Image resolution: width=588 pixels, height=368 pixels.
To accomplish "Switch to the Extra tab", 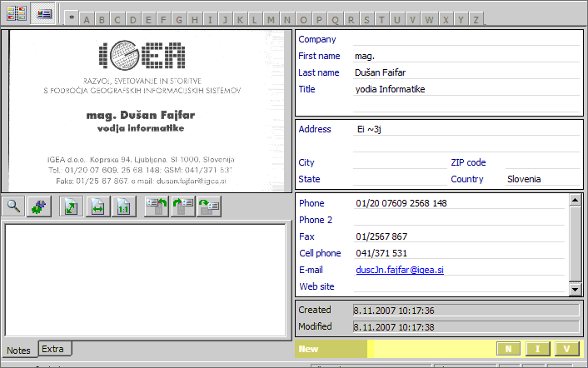I will click(x=54, y=348).
